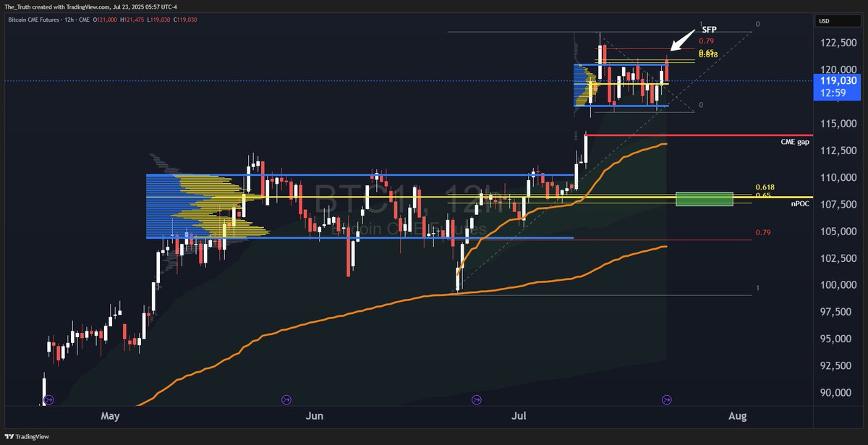
Task: Click the red 0.79 fib label near SFP
Action: pos(706,43)
